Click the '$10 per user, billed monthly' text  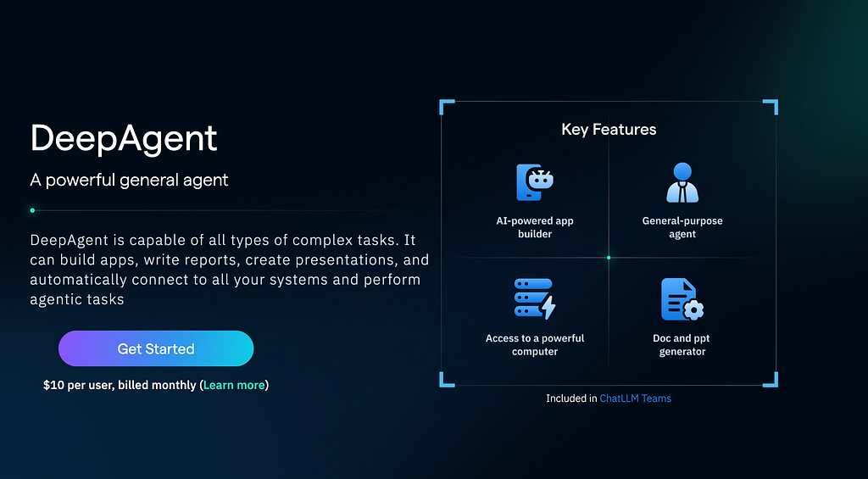click(x=120, y=385)
